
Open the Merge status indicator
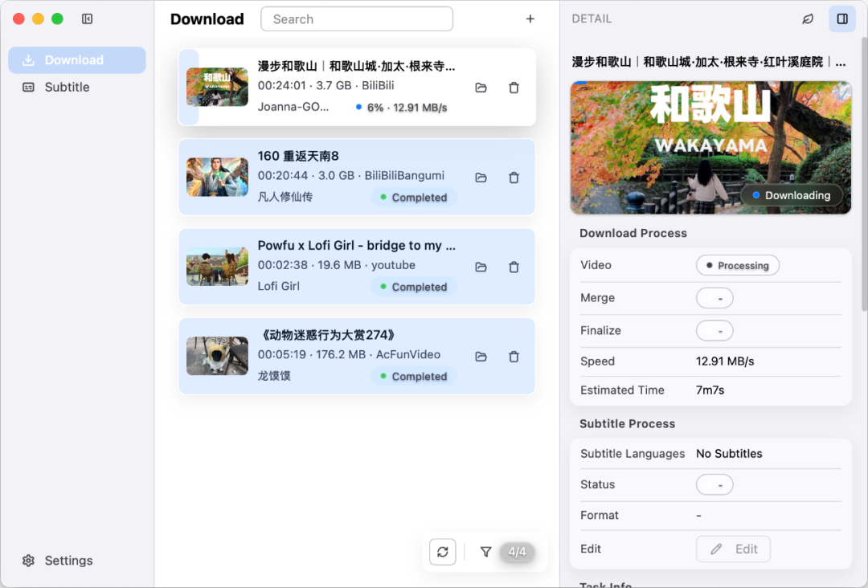coord(714,297)
